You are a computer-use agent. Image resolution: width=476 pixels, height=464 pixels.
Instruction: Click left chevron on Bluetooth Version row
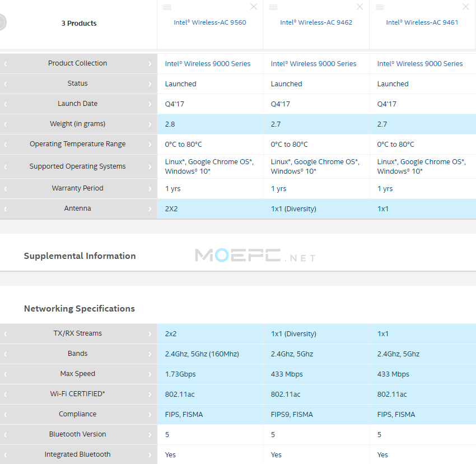[6, 434]
